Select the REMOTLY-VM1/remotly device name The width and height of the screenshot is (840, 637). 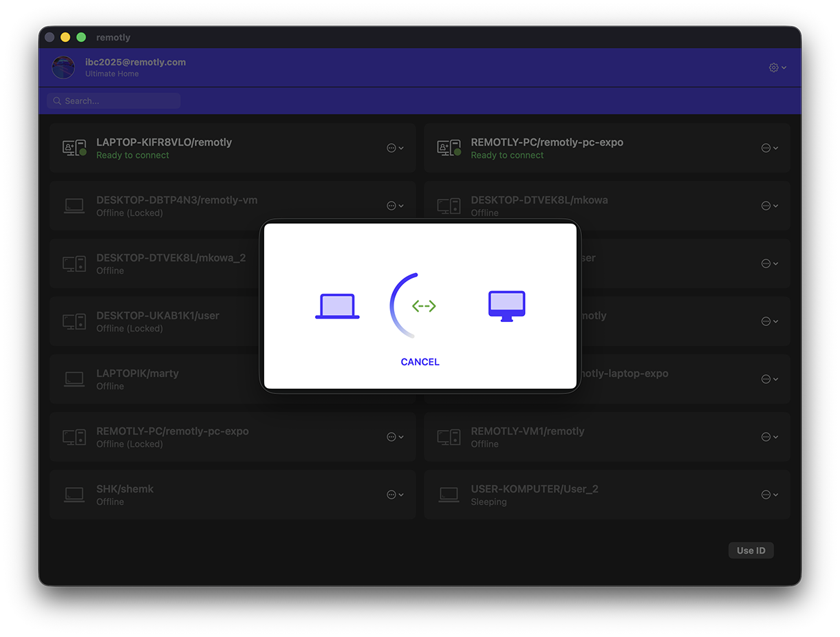coord(528,431)
